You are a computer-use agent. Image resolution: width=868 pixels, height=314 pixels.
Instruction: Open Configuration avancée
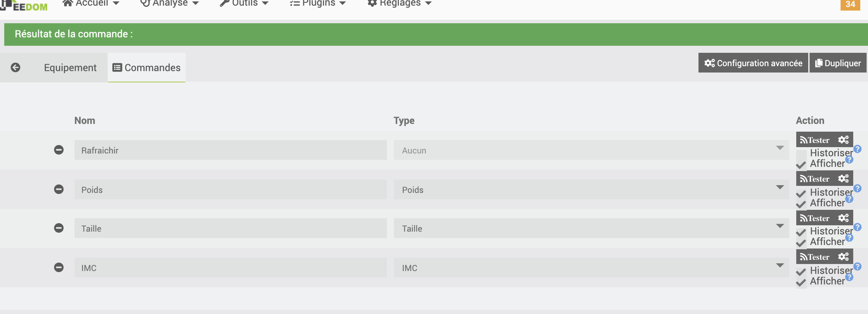coord(753,63)
